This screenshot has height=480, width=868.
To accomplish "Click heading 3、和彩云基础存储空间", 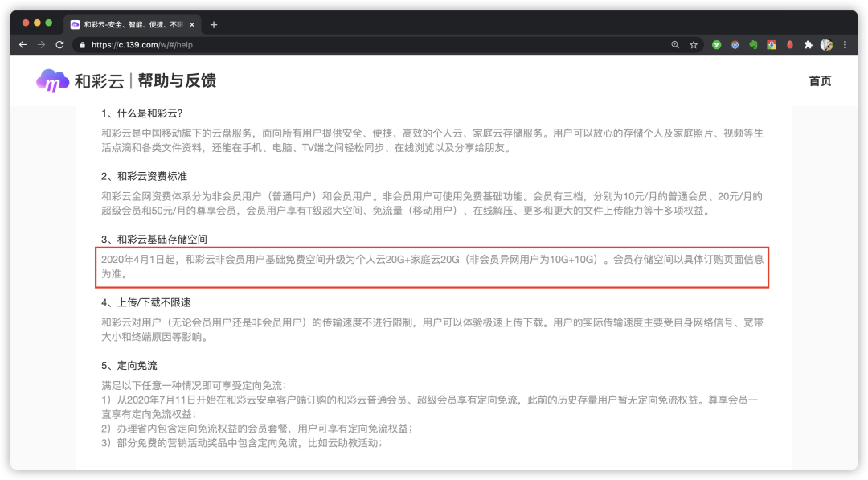I will [x=154, y=239].
